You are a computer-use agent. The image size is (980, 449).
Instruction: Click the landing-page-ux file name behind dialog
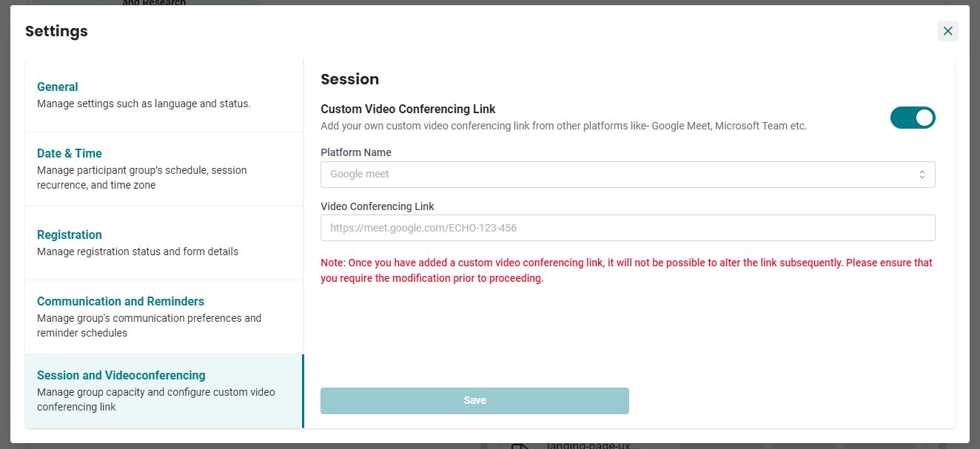point(591,445)
